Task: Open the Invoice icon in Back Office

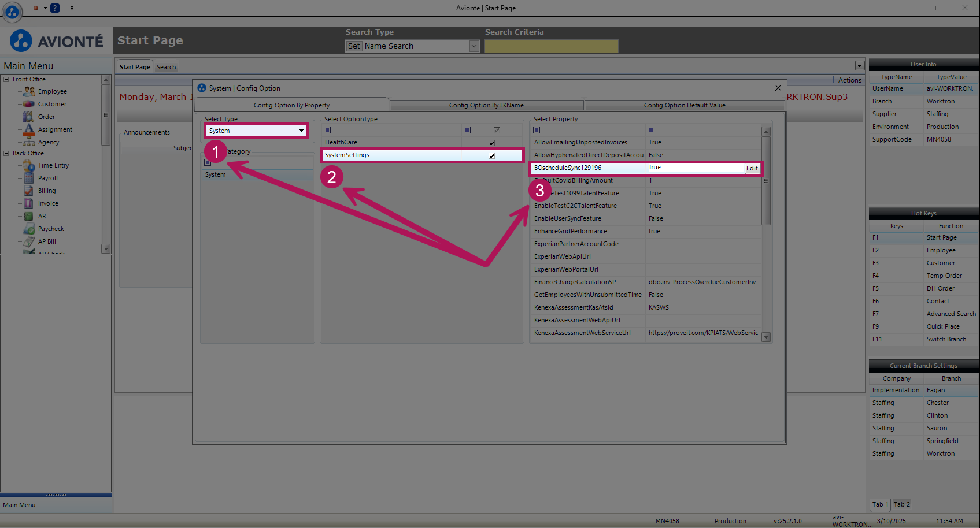Action: [x=28, y=203]
